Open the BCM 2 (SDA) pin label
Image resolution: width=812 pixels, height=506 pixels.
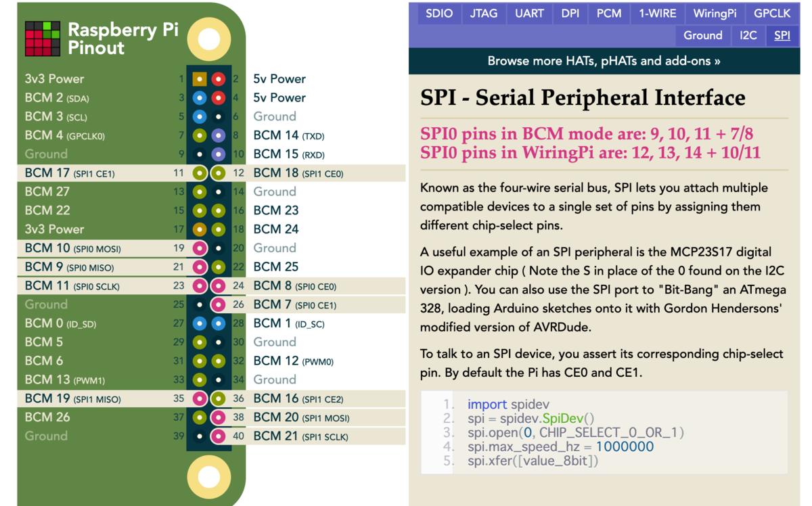pos(56,98)
